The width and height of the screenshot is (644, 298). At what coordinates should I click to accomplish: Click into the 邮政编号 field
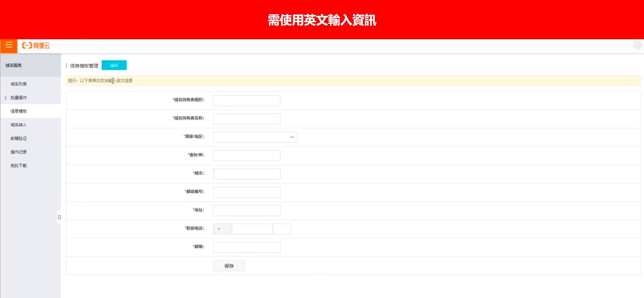coord(247,192)
